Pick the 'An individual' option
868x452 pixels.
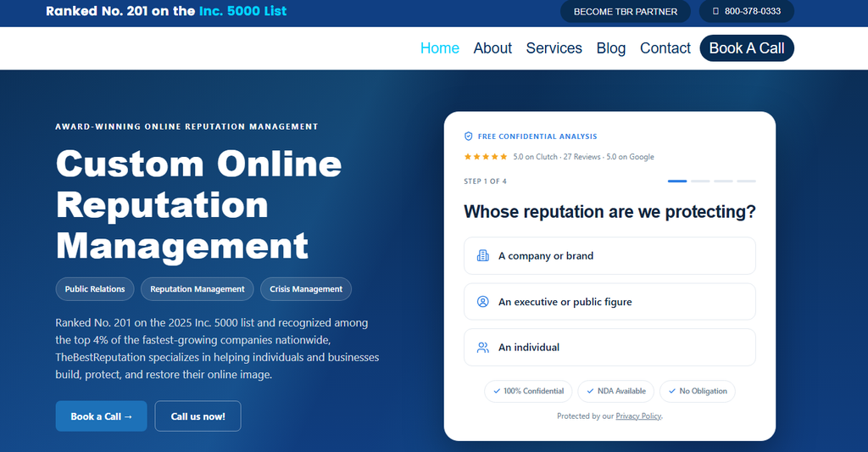click(x=609, y=348)
